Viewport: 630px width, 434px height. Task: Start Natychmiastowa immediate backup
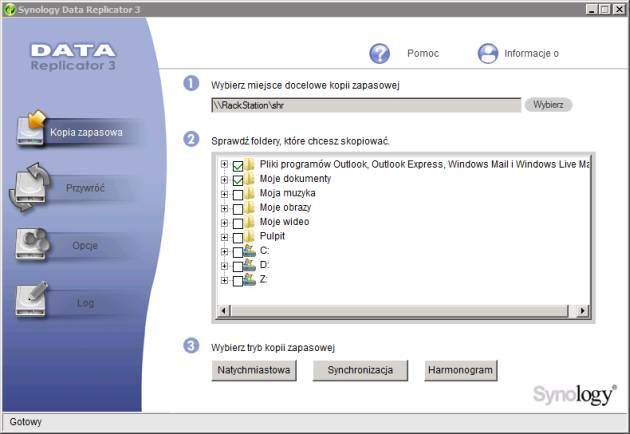point(254,370)
